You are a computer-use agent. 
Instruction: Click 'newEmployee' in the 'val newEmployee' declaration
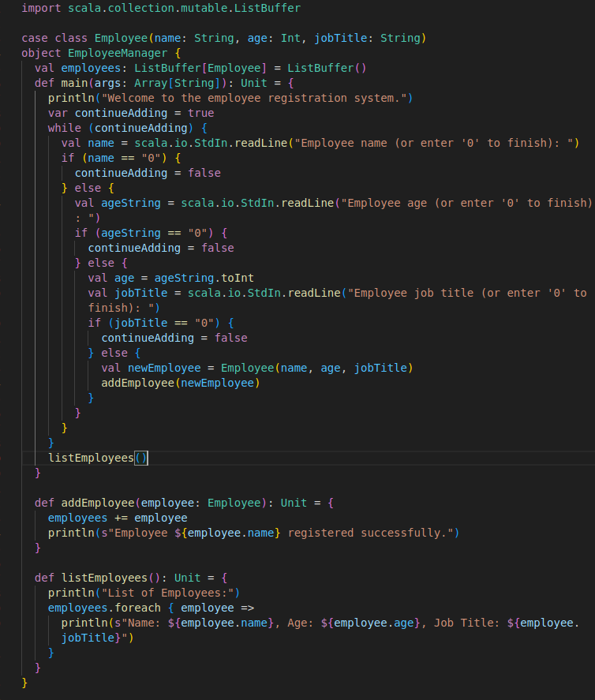(x=164, y=368)
